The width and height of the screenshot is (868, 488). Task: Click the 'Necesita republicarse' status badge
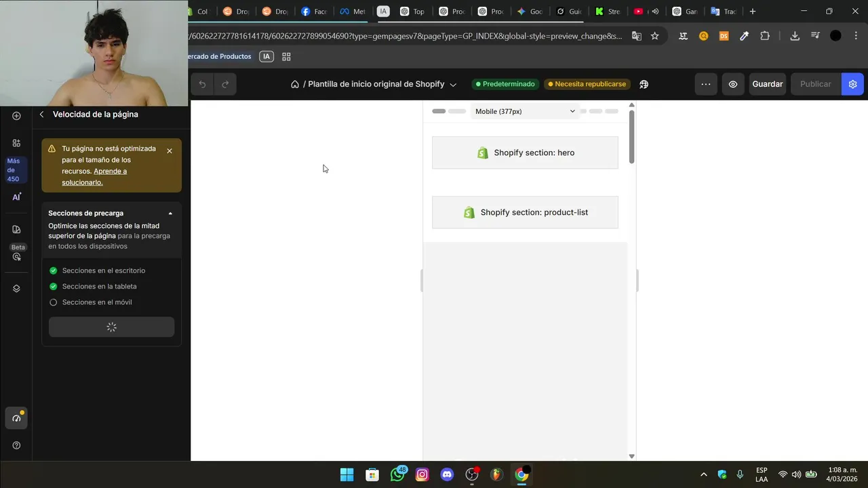[x=587, y=84]
